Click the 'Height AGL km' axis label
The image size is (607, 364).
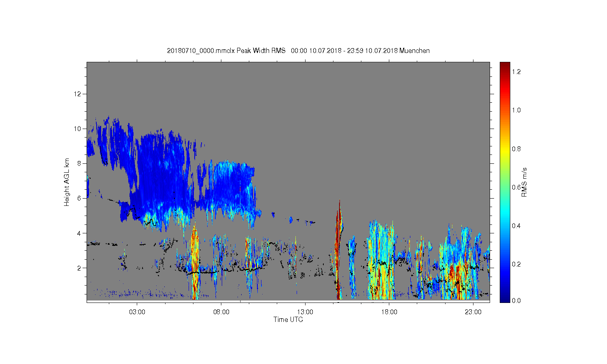(x=67, y=182)
